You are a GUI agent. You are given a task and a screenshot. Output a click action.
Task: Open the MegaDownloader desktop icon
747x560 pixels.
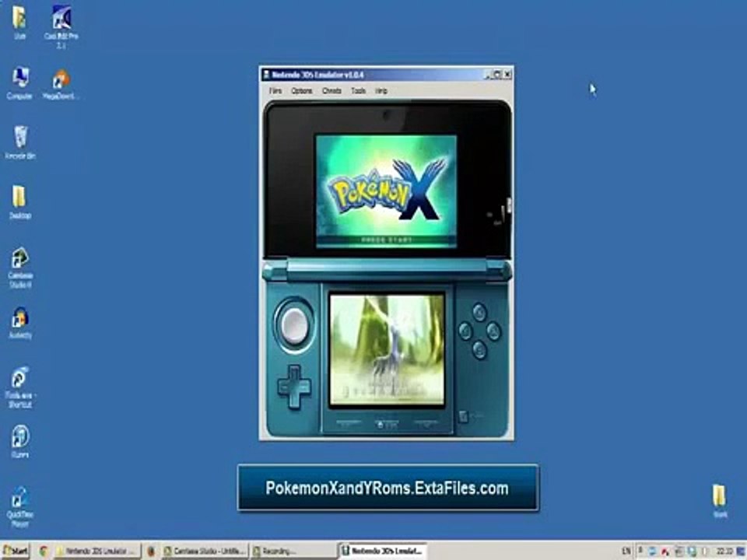tap(60, 84)
